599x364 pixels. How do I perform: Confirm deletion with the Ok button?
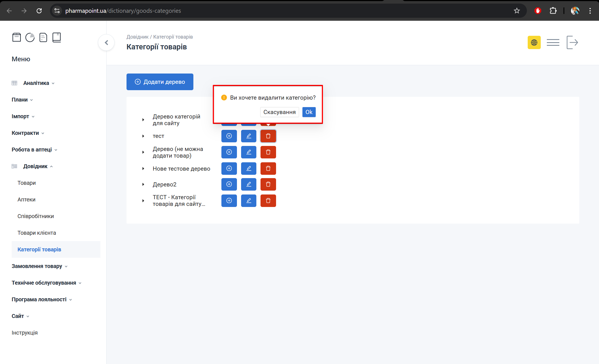309,112
